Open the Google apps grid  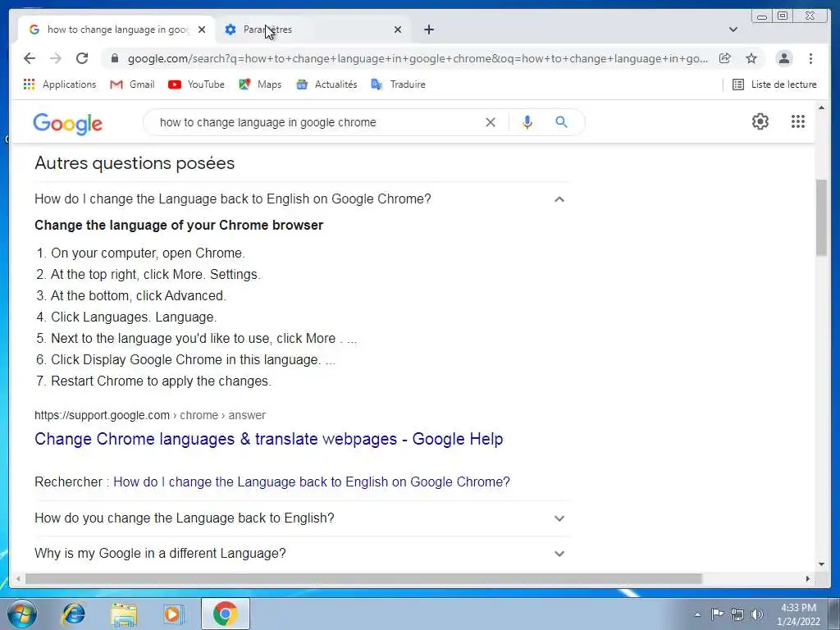coord(797,121)
